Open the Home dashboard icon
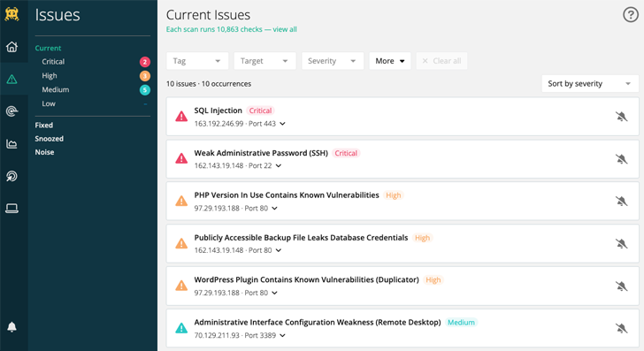 coord(11,47)
